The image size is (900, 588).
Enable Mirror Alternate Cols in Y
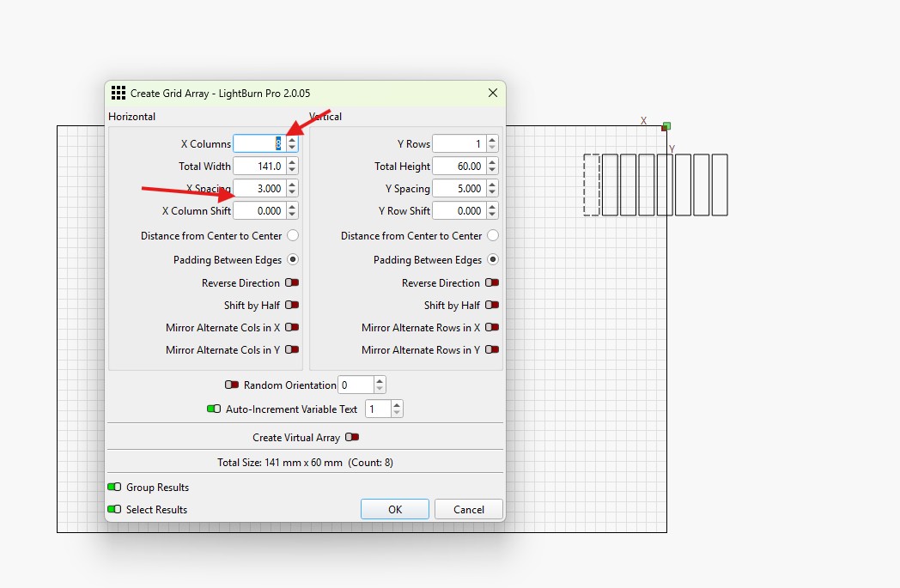point(292,349)
